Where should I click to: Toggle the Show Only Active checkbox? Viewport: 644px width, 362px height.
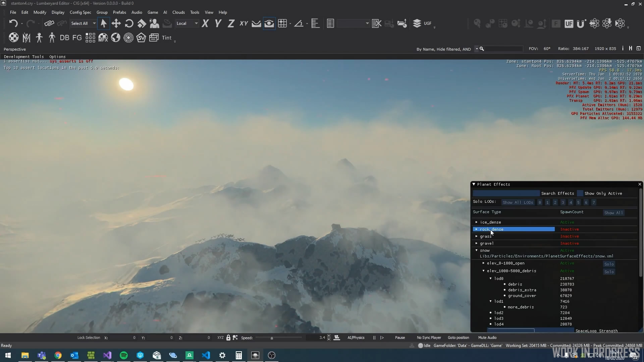(580, 193)
